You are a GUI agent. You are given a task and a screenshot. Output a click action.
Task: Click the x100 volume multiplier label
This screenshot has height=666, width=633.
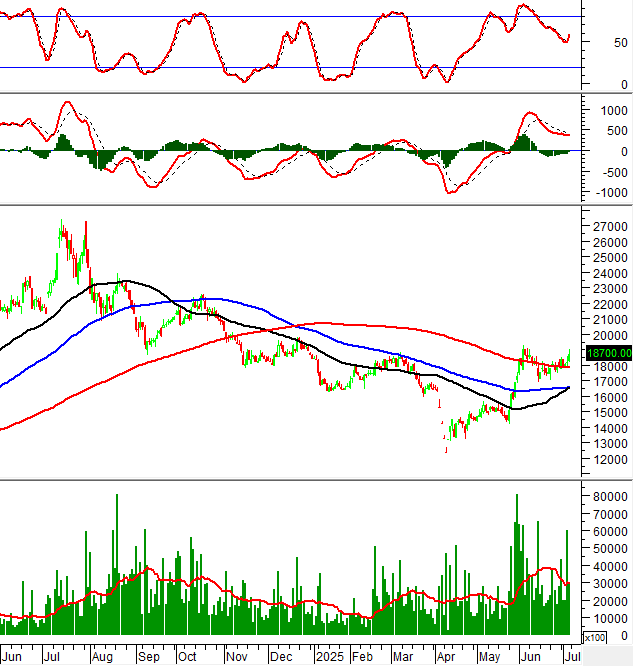(x=594, y=637)
